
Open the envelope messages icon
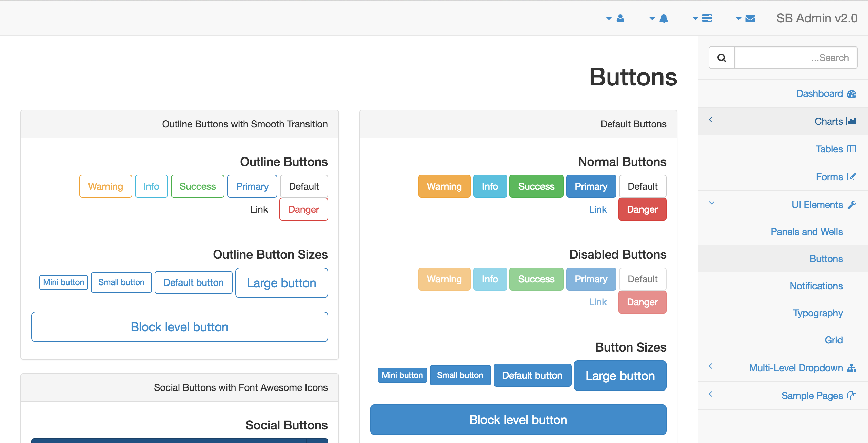pos(750,18)
